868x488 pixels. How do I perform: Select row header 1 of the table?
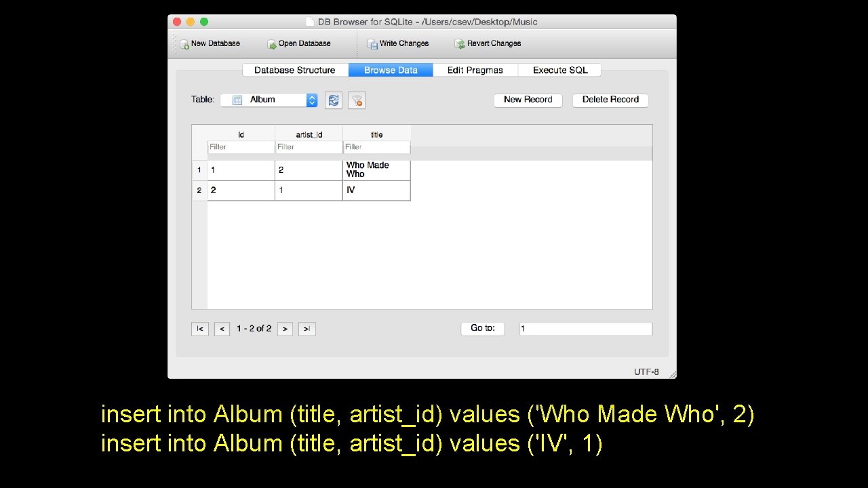click(x=199, y=170)
